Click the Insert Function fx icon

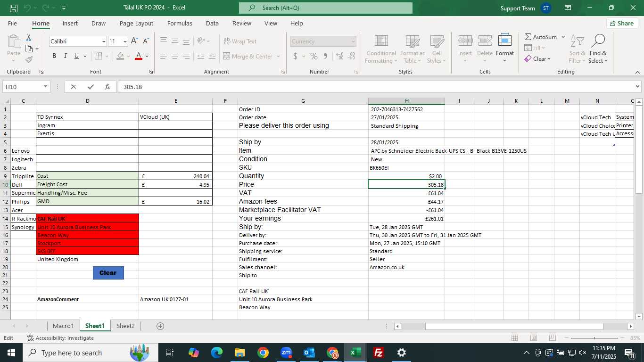107,87
